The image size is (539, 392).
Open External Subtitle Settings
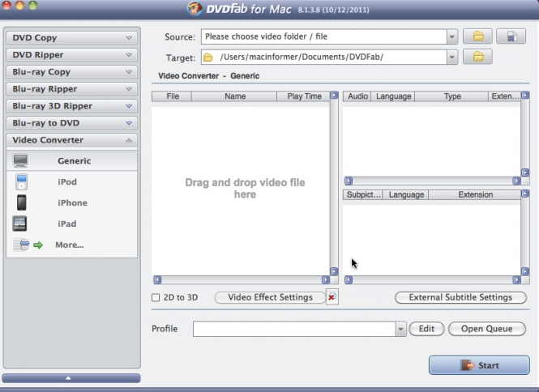(460, 297)
